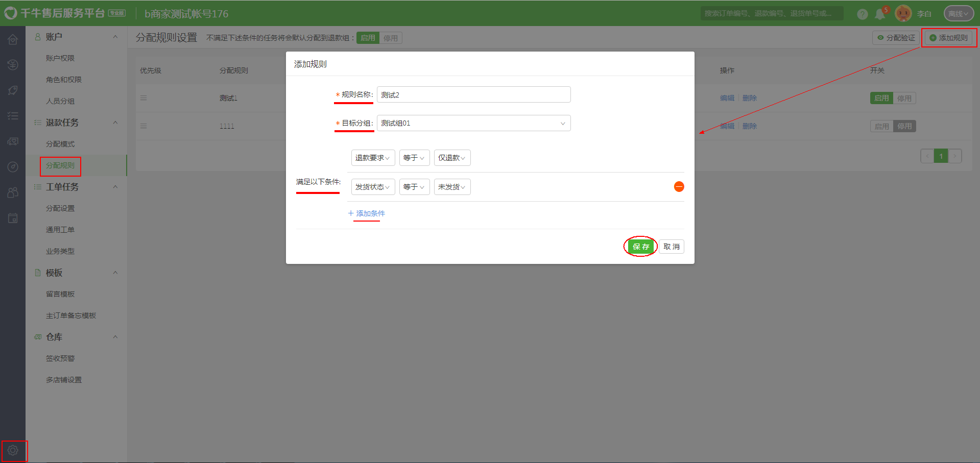Switch rule 1111 to 停用
The width and height of the screenshot is (980, 463).
tap(904, 126)
